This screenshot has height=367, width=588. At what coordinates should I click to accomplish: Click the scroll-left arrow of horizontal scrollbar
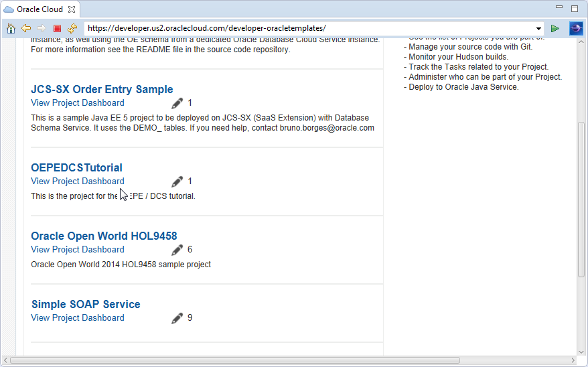click(5, 360)
